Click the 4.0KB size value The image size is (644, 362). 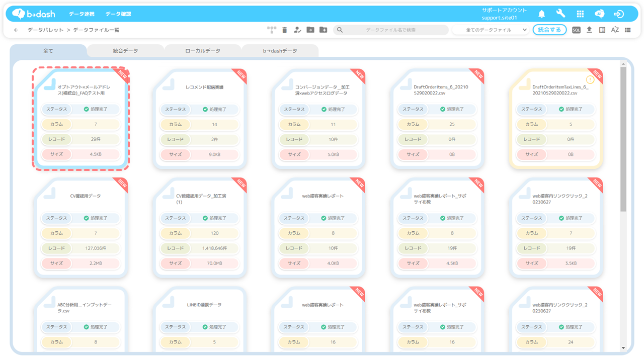click(x=333, y=263)
